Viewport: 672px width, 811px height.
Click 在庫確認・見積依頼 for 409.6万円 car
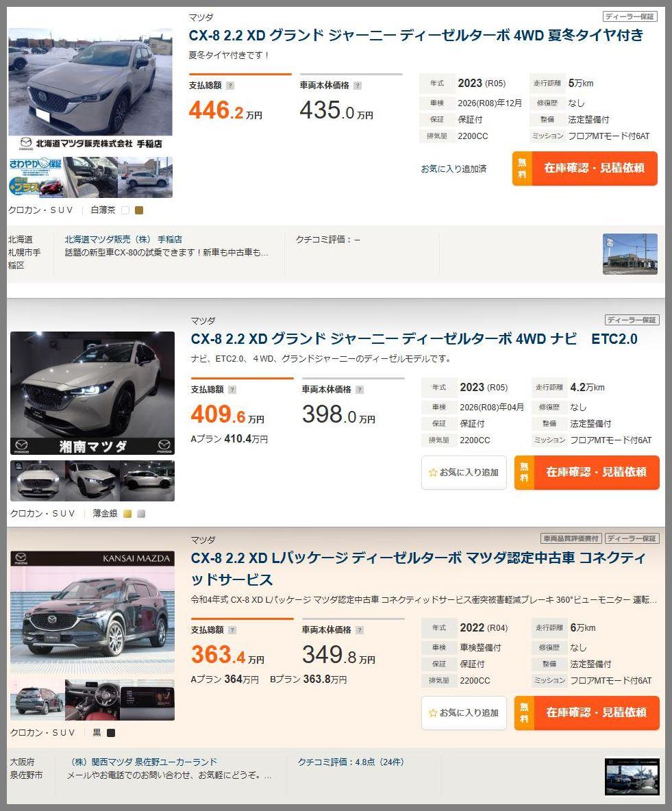[587, 472]
